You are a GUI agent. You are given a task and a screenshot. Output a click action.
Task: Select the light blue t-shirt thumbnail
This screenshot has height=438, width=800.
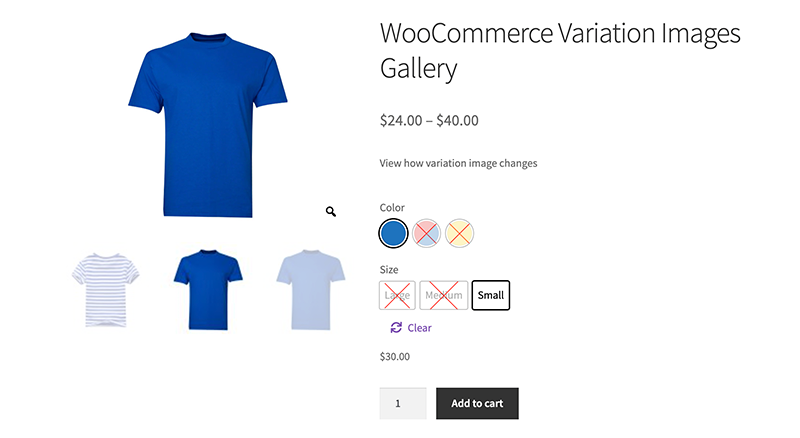click(x=311, y=289)
